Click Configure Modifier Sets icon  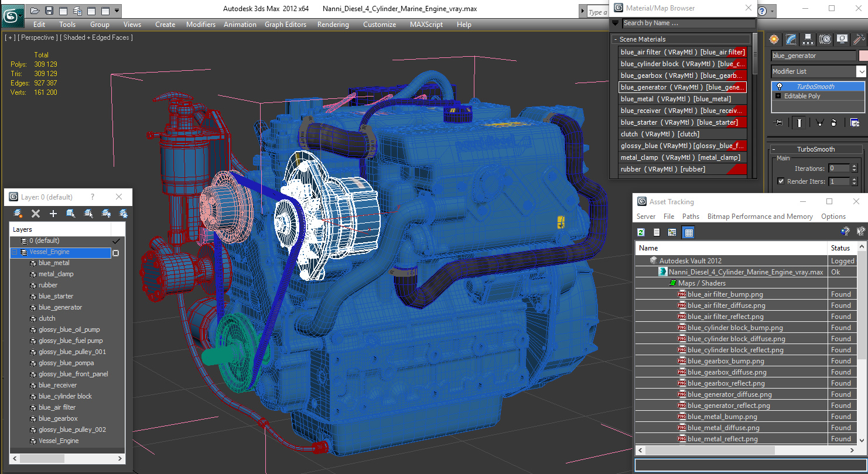[x=855, y=122]
